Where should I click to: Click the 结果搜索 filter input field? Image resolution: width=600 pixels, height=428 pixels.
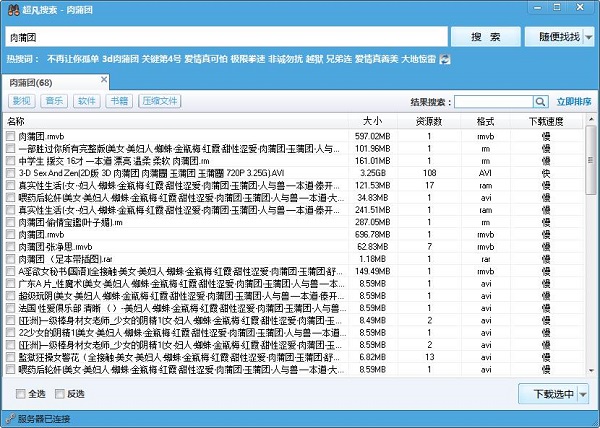[494, 102]
